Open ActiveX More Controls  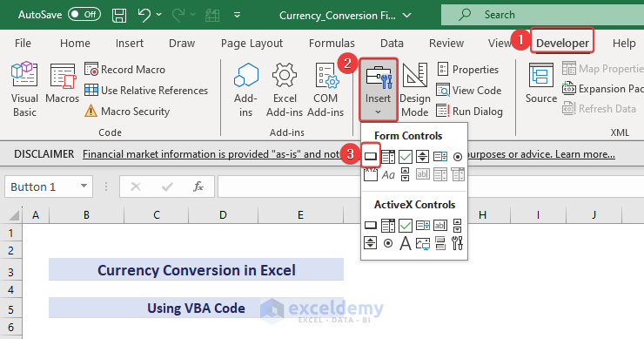pos(458,243)
